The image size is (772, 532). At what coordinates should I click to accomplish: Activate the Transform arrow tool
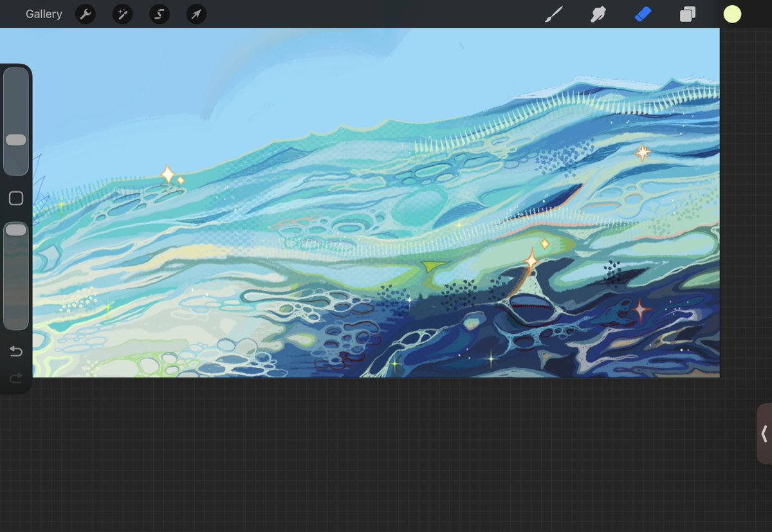pyautogui.click(x=196, y=14)
